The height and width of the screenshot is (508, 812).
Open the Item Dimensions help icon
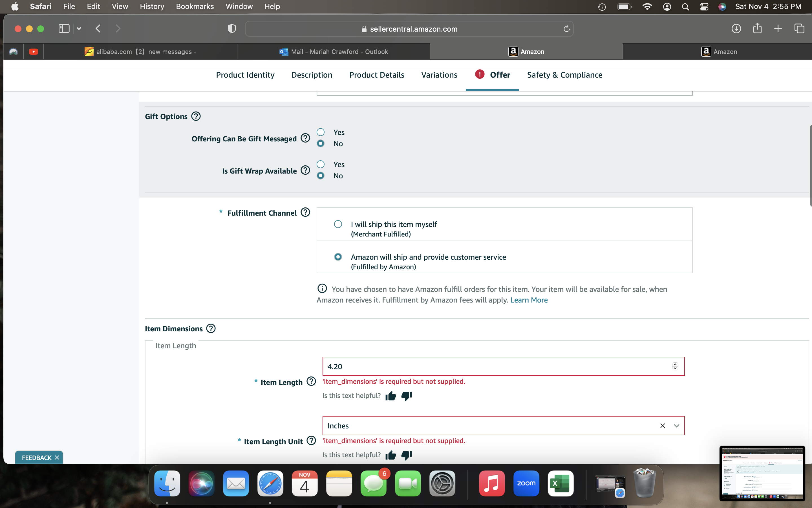point(211,328)
